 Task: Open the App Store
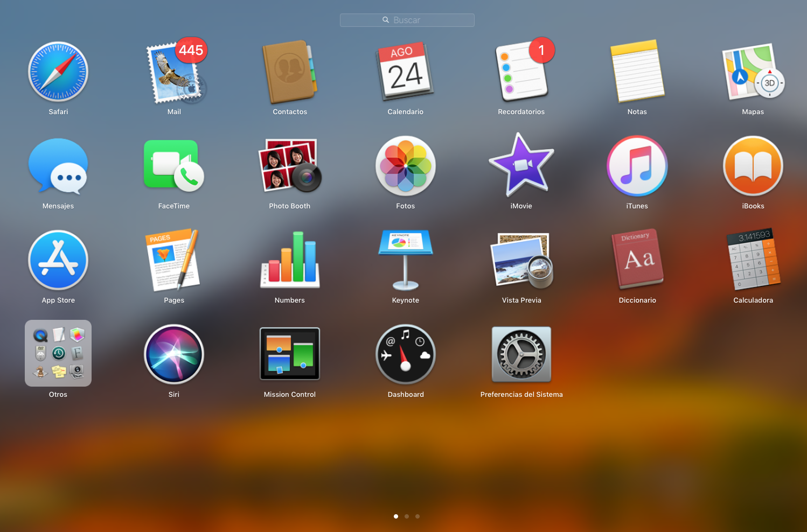pyautogui.click(x=58, y=260)
